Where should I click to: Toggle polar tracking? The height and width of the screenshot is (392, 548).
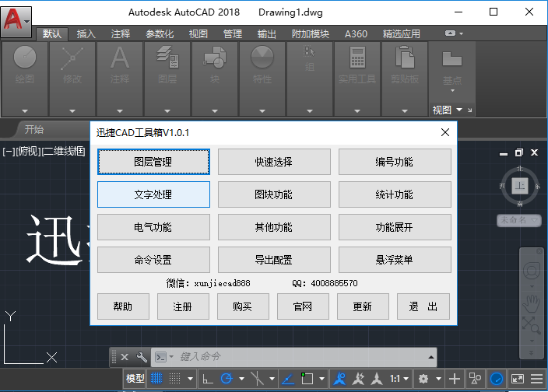pos(227,379)
